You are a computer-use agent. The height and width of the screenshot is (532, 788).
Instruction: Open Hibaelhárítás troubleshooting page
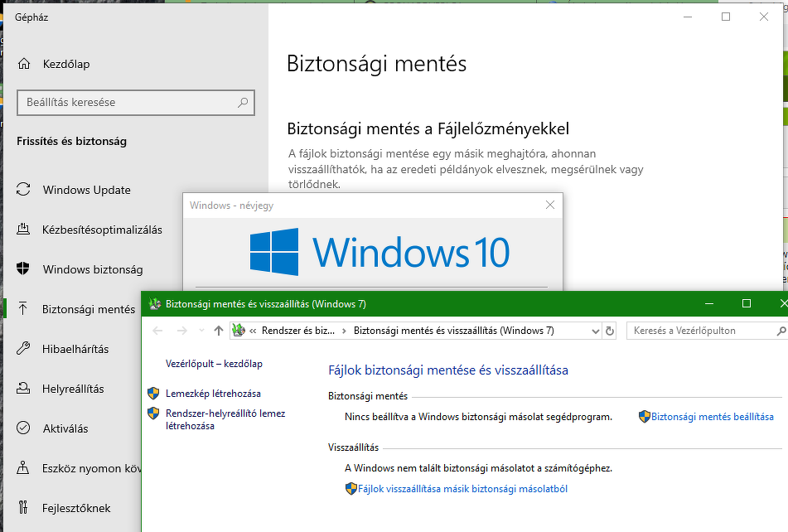click(x=75, y=349)
